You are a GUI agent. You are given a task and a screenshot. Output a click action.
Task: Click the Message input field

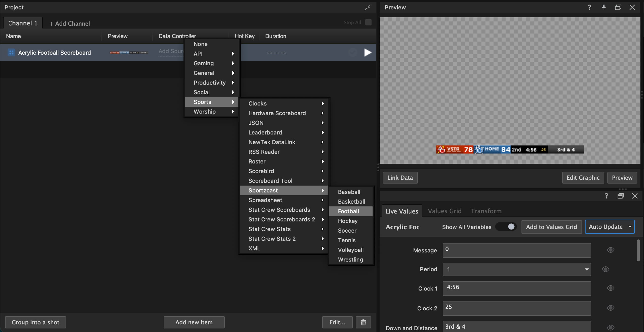(x=517, y=250)
